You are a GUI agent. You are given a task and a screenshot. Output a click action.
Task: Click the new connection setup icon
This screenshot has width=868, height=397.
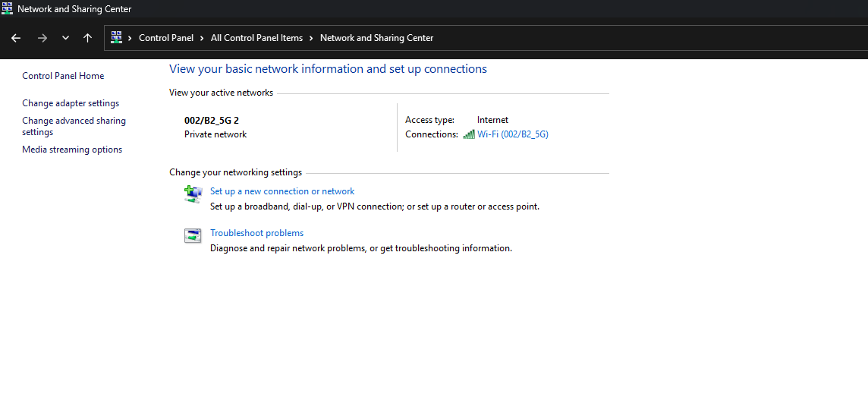click(193, 194)
